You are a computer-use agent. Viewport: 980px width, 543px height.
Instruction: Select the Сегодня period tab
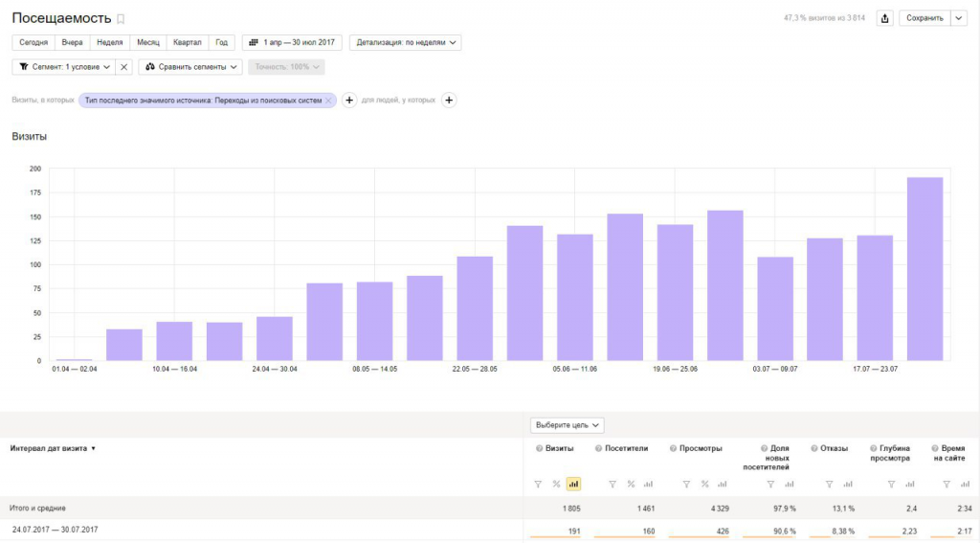click(33, 42)
